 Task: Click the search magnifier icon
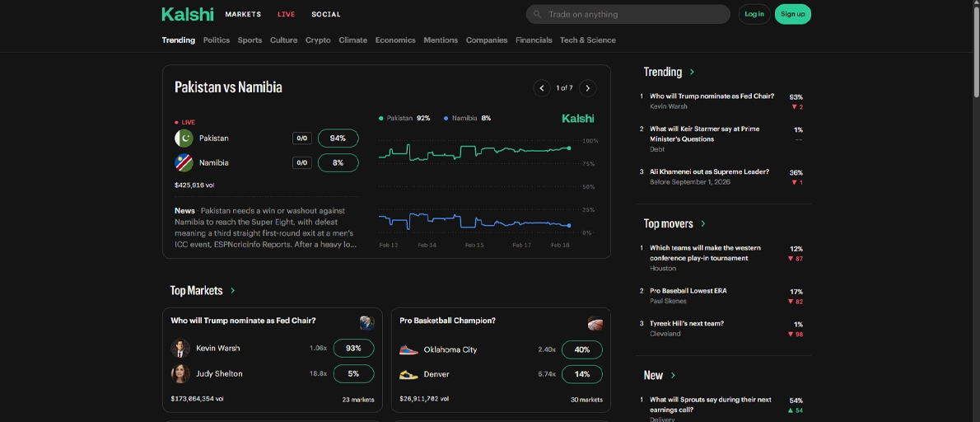pos(537,14)
